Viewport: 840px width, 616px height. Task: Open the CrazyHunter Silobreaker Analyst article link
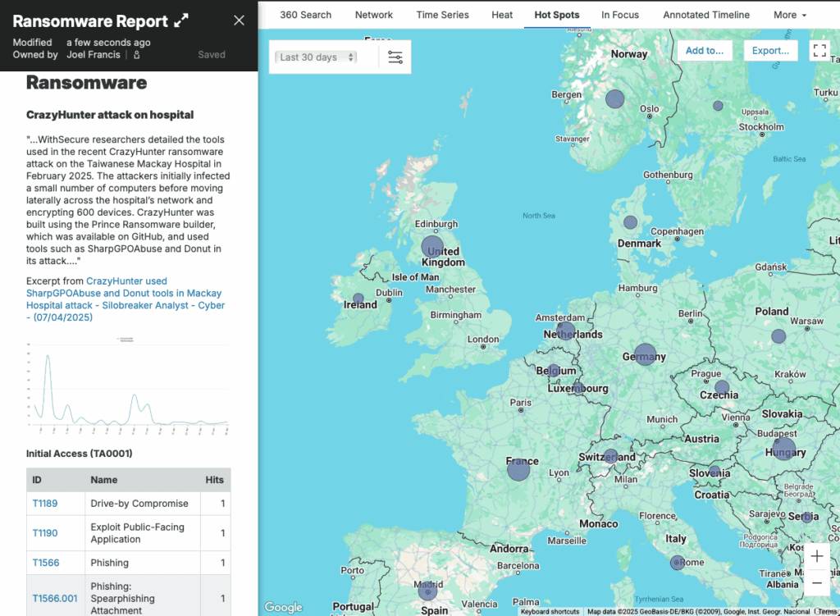pos(126,299)
